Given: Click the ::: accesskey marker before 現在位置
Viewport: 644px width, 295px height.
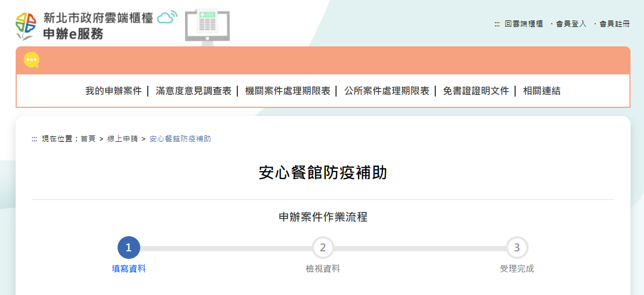Looking at the screenshot, I should (x=35, y=139).
